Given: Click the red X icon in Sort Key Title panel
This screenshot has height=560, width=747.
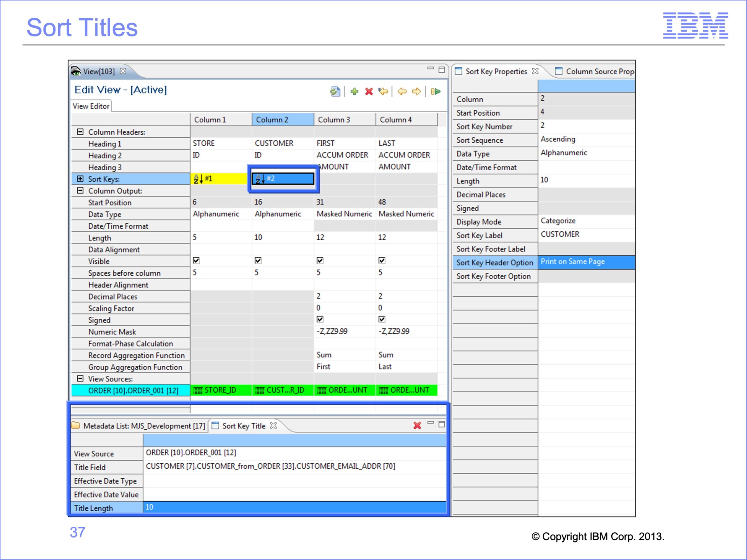Looking at the screenshot, I should click(x=417, y=425).
